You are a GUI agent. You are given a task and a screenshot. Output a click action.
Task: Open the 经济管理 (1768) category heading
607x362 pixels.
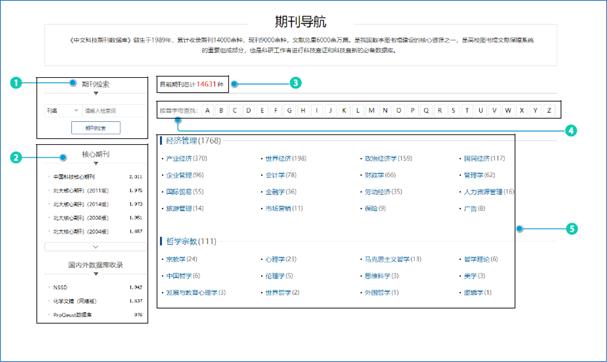pos(193,141)
